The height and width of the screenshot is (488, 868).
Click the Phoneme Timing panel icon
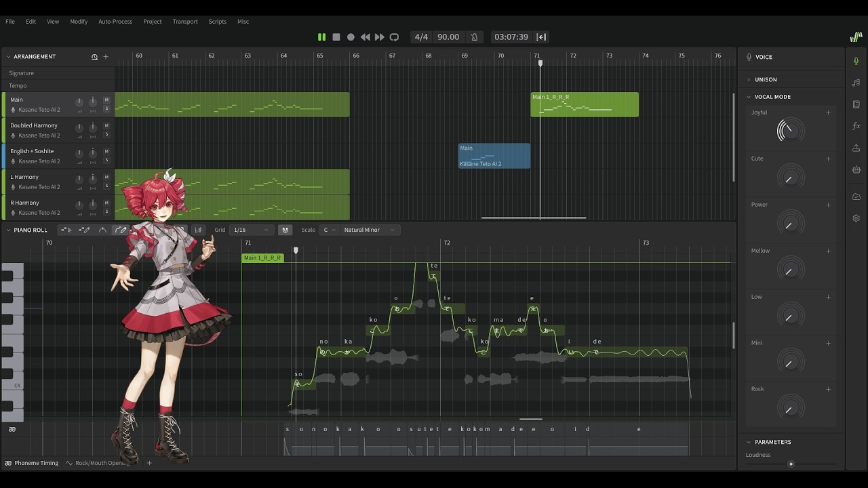click(x=8, y=463)
